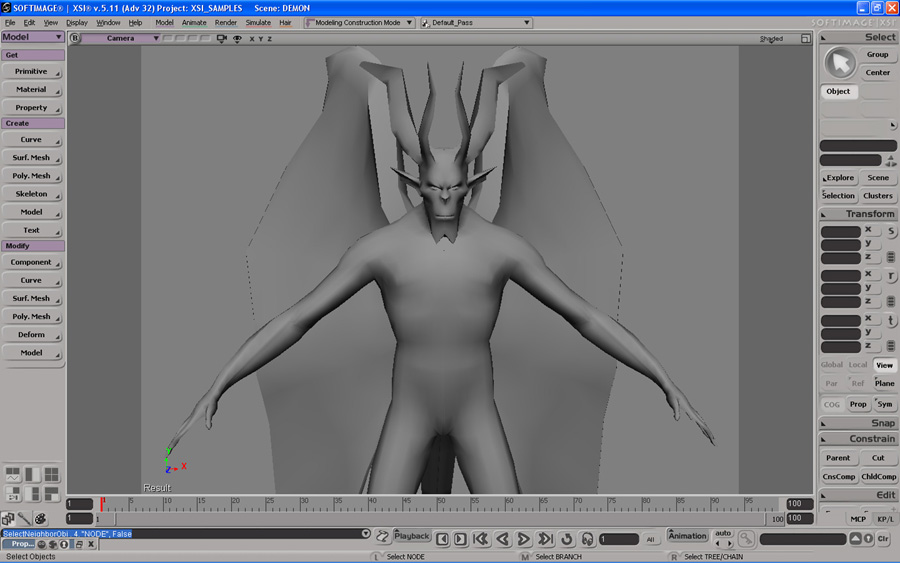The height and width of the screenshot is (563, 900).
Task: Click the Parent constrain button
Action: coord(838,458)
